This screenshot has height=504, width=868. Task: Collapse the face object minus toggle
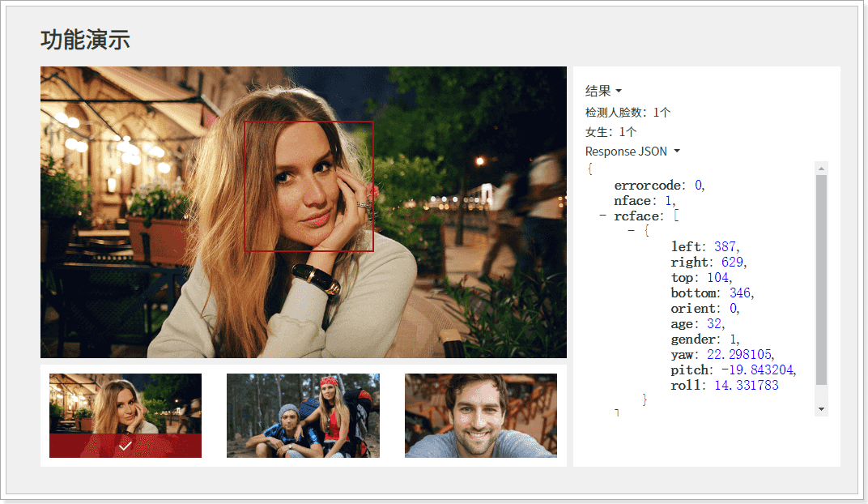coord(632,232)
